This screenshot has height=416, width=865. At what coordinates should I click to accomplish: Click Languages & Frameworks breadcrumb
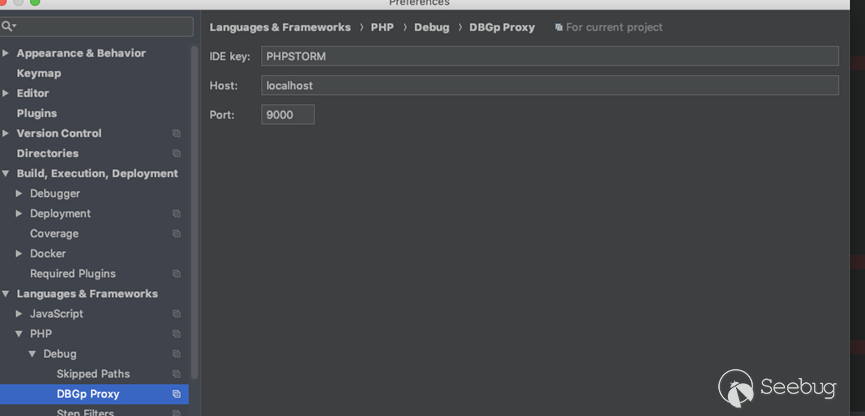tap(280, 27)
